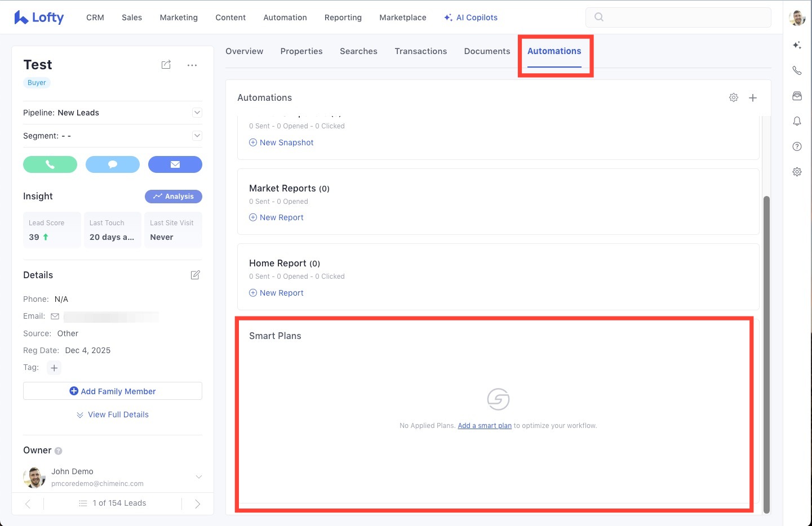Click the 'Add a smart plan' link
812x526 pixels.
pos(485,426)
